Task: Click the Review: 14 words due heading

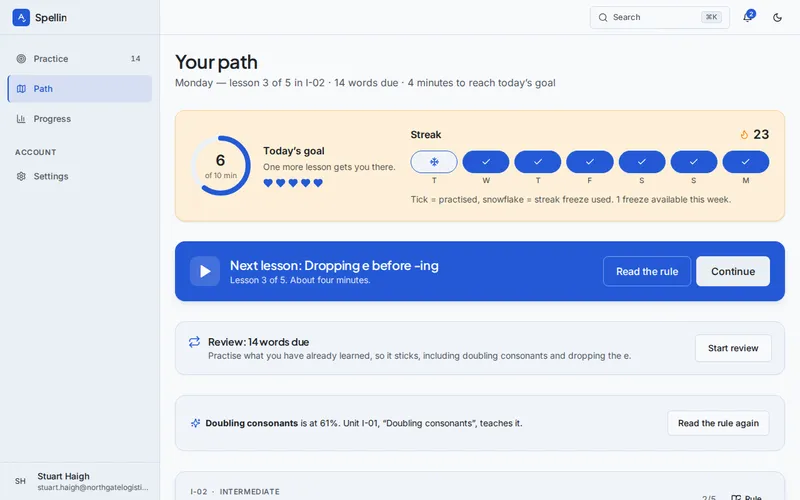Action: pyautogui.click(x=259, y=342)
